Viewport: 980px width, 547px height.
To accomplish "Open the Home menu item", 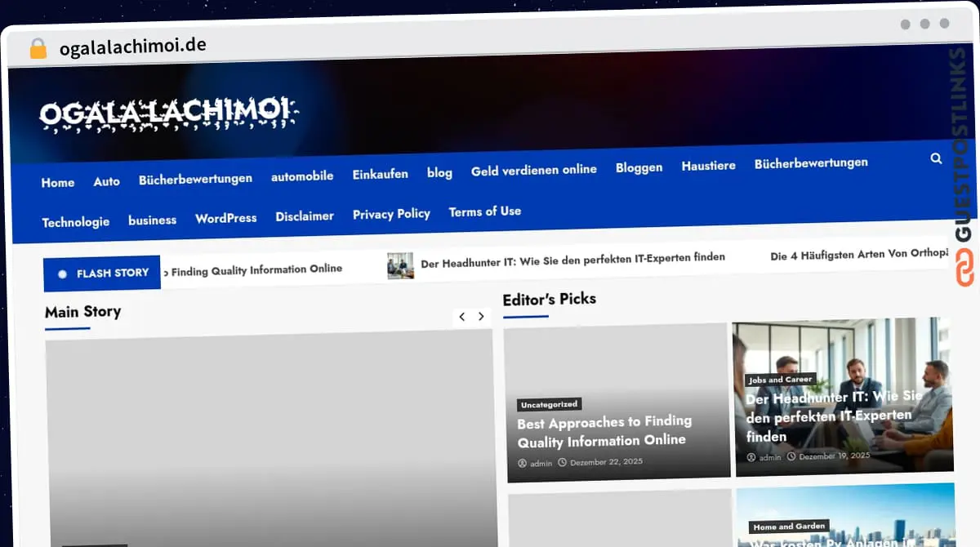I will (58, 182).
